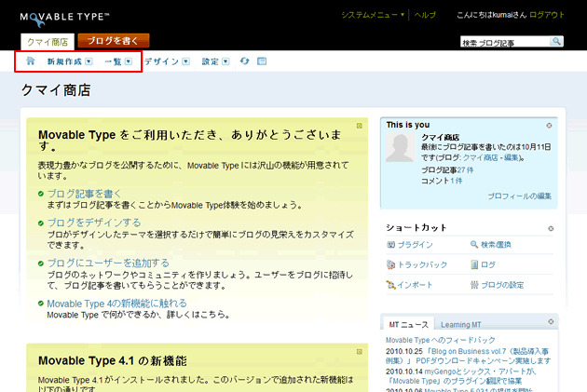Click the クマイ商店 blog link in profile

click(x=481, y=158)
